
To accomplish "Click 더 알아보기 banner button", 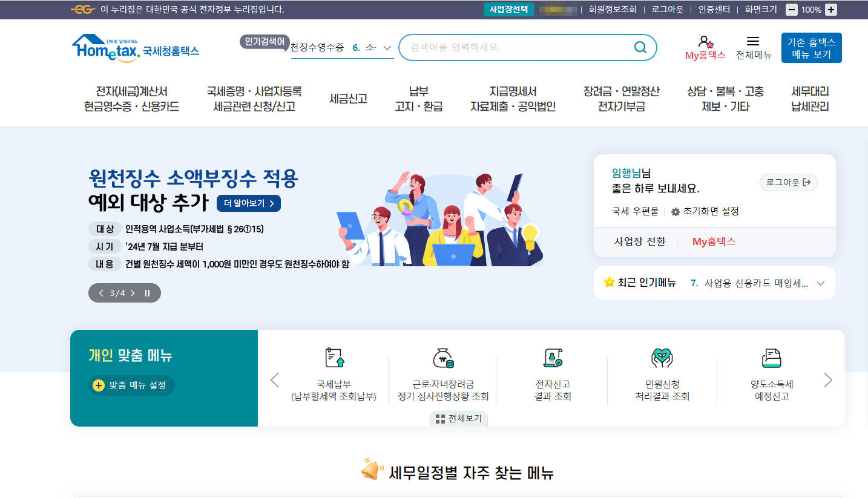I will [249, 203].
